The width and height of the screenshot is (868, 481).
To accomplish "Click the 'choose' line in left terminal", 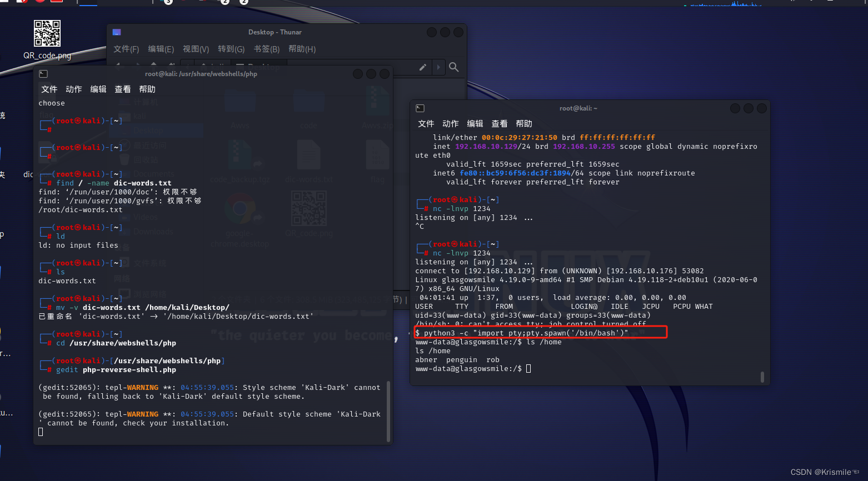I will tap(52, 103).
